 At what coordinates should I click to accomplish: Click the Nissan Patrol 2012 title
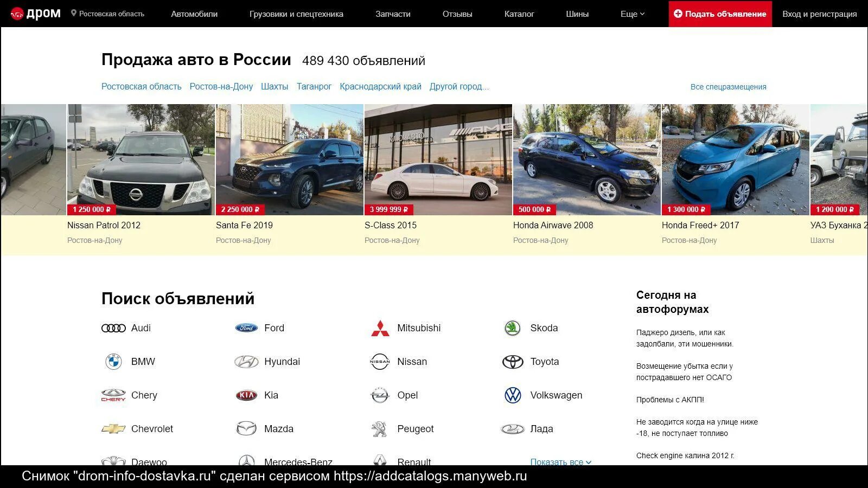[x=104, y=225]
